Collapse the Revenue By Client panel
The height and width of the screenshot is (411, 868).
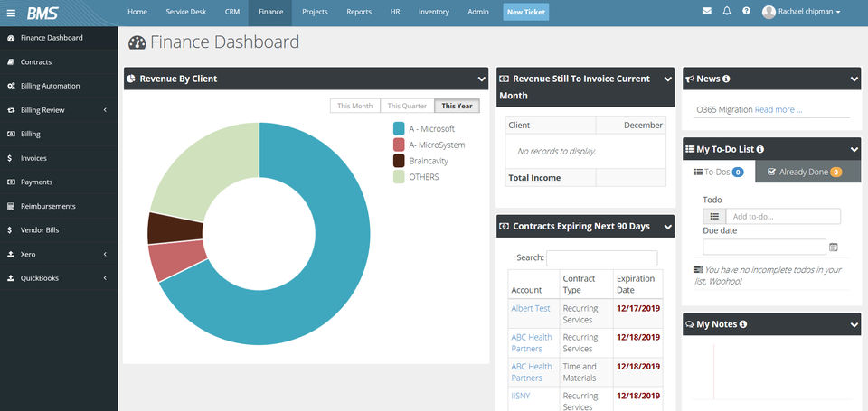pos(482,79)
